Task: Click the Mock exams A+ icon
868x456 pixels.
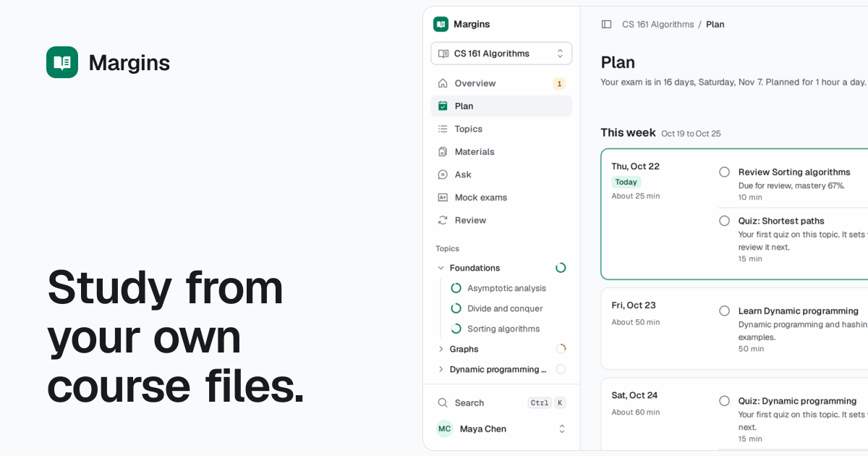Action: (443, 197)
